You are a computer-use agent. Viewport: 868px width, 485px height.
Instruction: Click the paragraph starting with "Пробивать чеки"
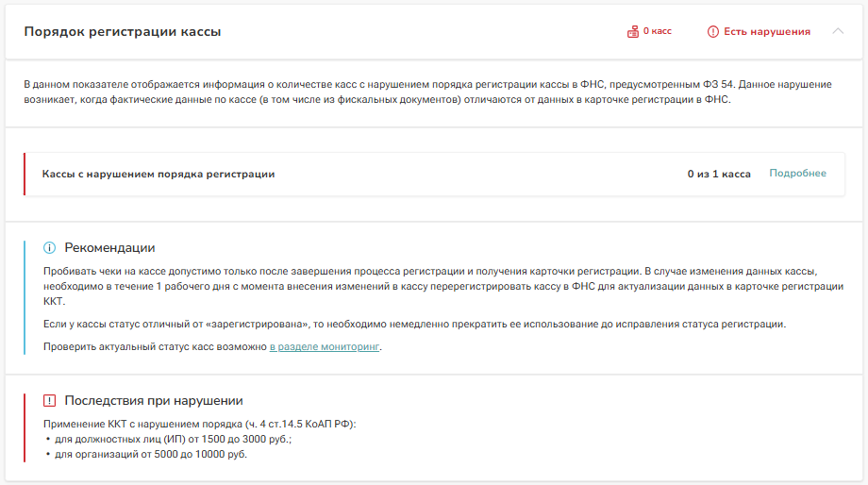[x=443, y=286]
